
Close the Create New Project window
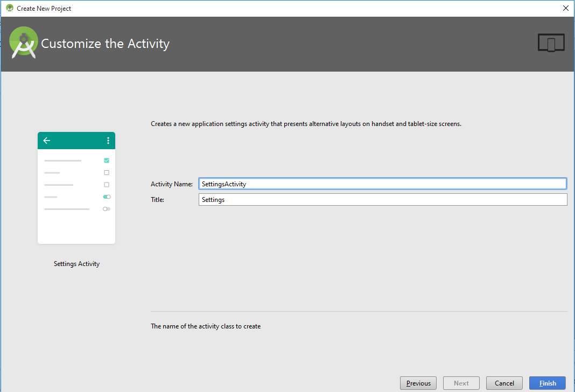[x=565, y=8]
